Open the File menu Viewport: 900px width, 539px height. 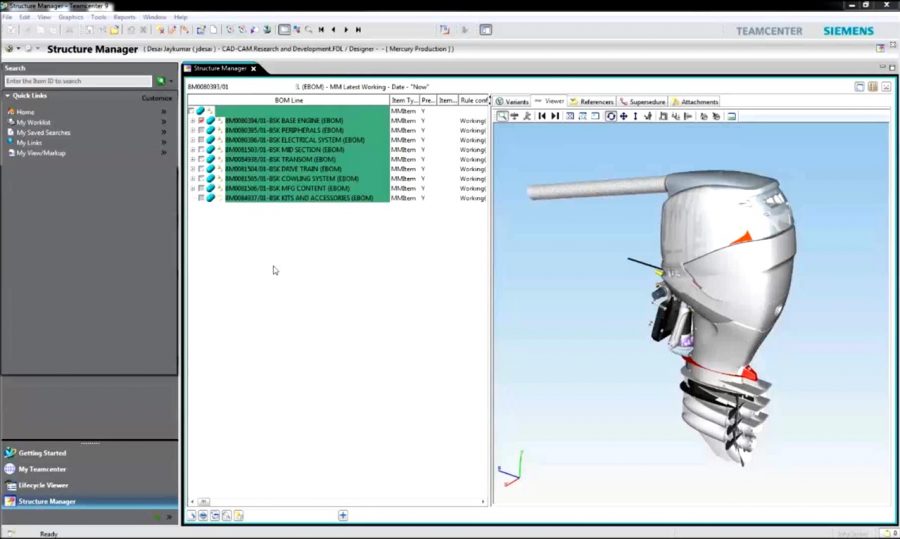[7, 17]
